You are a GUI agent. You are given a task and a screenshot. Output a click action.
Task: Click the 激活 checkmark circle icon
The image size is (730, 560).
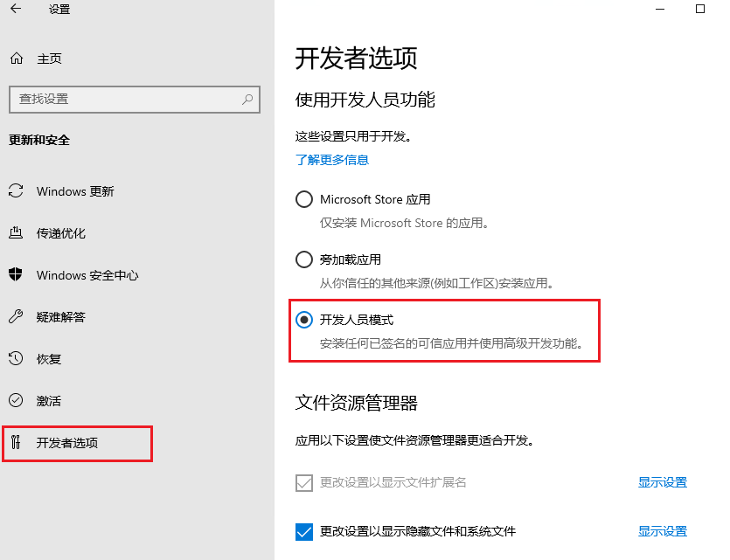16,401
